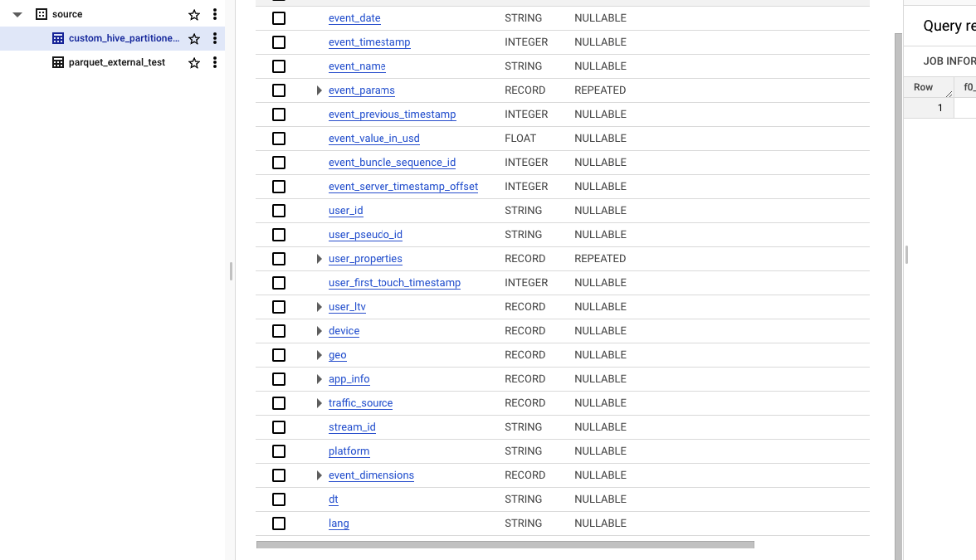The width and height of the screenshot is (976, 560).
Task: Select the user_id field checkbox
Action: 279,211
